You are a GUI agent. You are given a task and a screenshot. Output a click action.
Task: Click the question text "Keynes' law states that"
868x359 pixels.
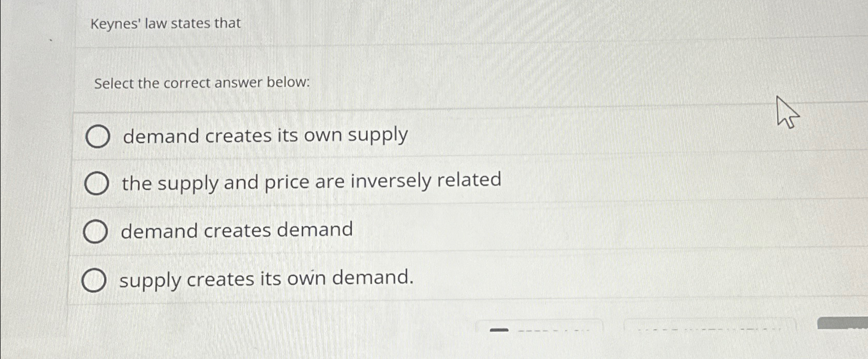pos(165,24)
